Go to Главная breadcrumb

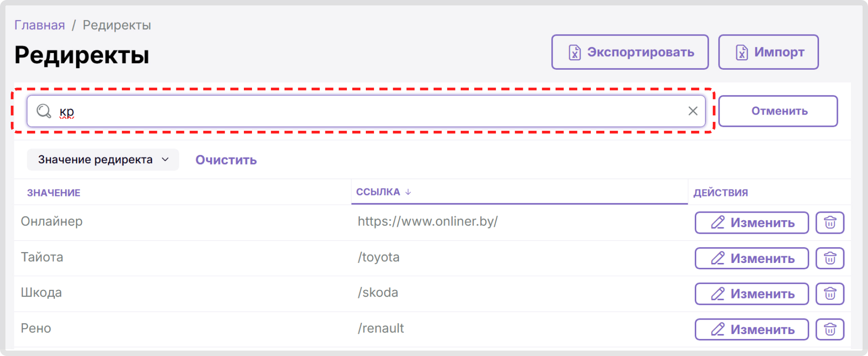[x=40, y=25]
